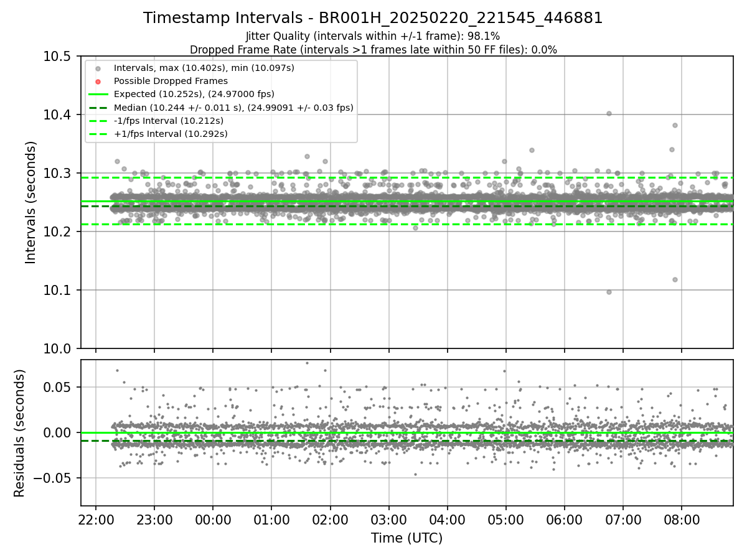Click legend entry "-1/fps Interval (10.212s)"
This screenshot has width=747, height=560.
tap(168, 121)
